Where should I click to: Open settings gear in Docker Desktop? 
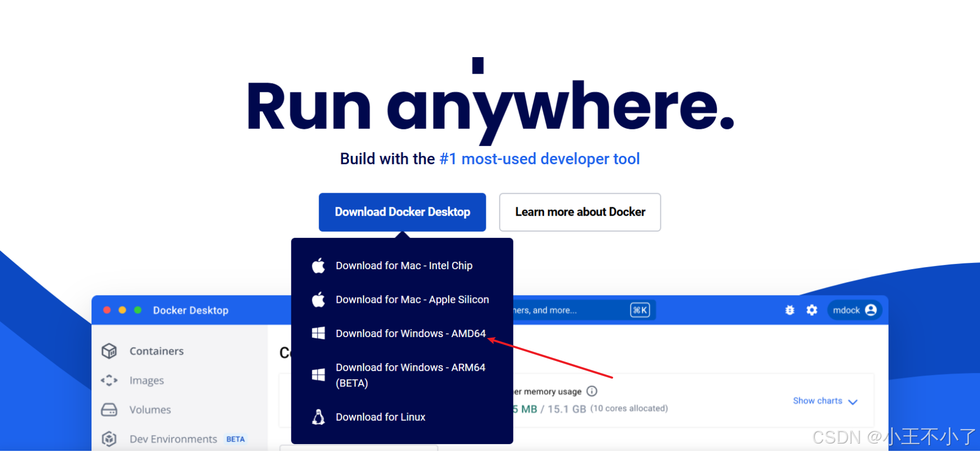812,310
